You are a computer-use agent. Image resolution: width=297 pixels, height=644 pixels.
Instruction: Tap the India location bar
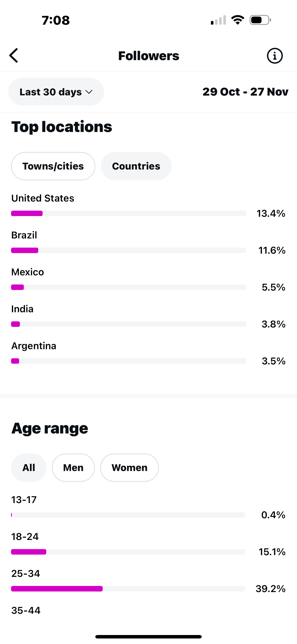click(128, 324)
